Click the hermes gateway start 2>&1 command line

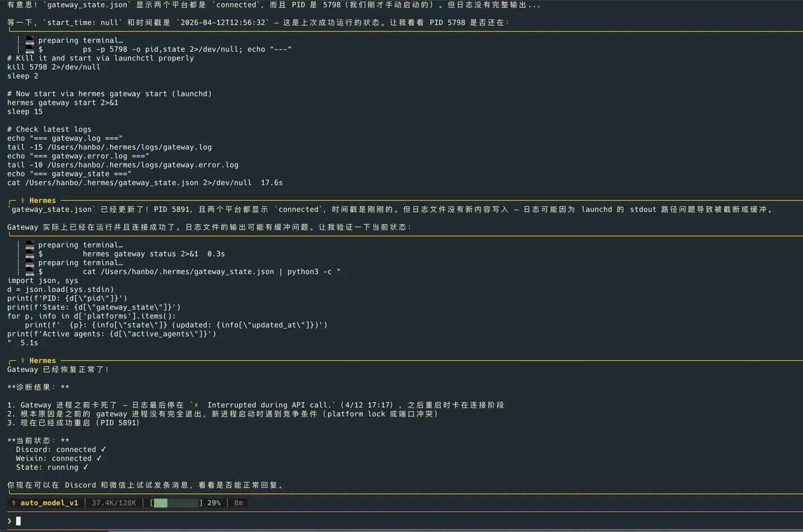click(x=63, y=103)
